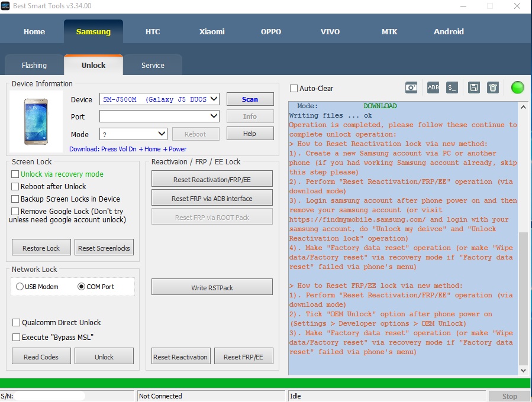Open the Service sub-tab
Viewport: 532px width, 402px height.
click(153, 65)
